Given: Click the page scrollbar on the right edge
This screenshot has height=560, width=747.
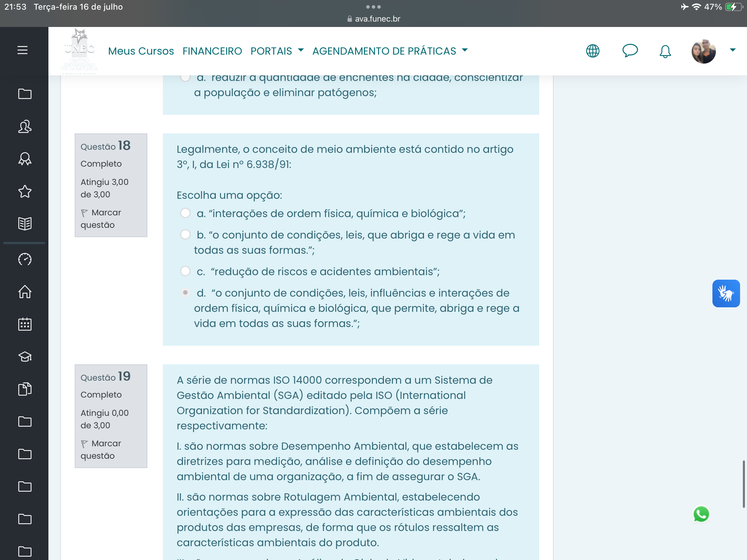Looking at the screenshot, I should pyautogui.click(x=744, y=484).
